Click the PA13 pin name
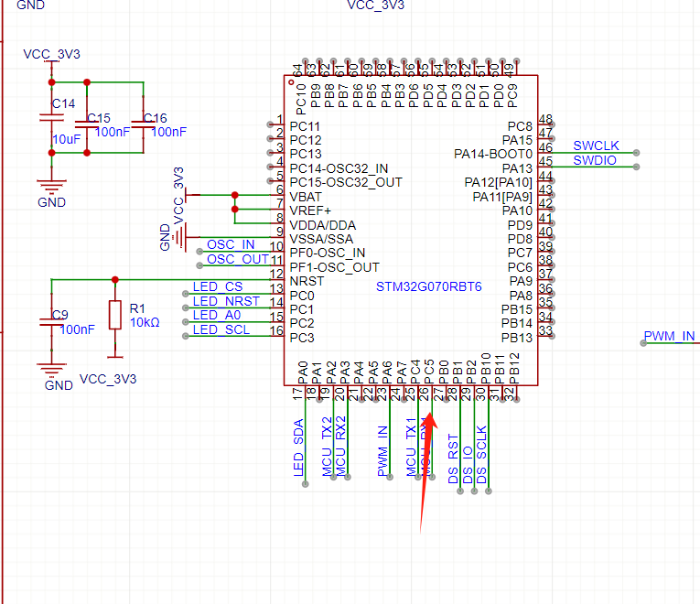This screenshot has height=604, width=700. [x=517, y=168]
